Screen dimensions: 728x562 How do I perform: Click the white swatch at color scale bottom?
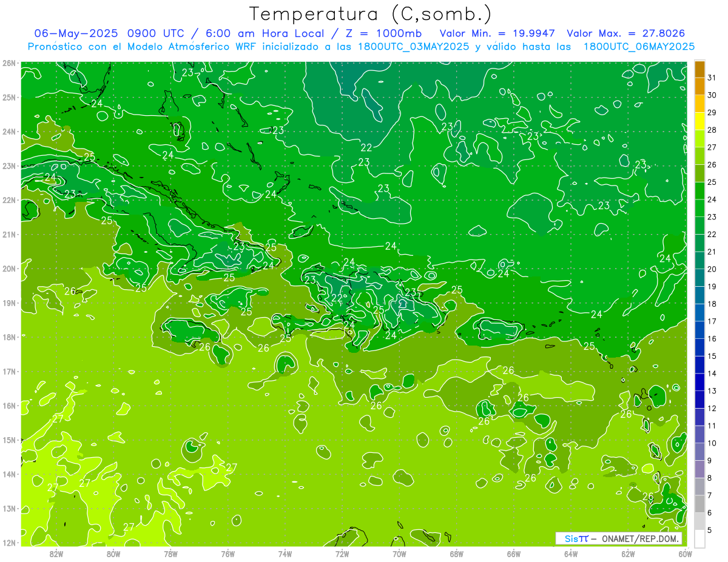(700, 538)
